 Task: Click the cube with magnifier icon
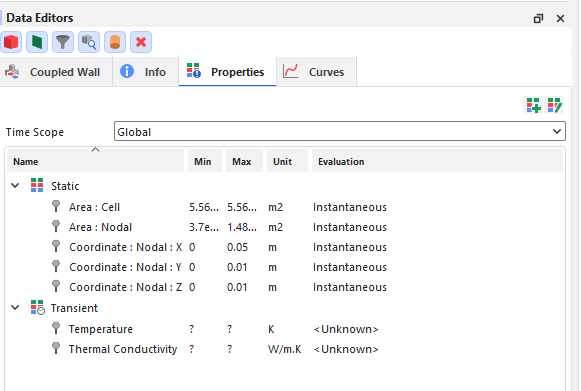(x=89, y=42)
